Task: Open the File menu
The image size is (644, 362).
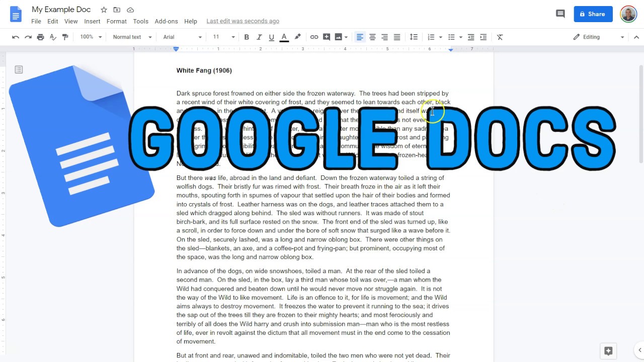Action: coord(36,21)
